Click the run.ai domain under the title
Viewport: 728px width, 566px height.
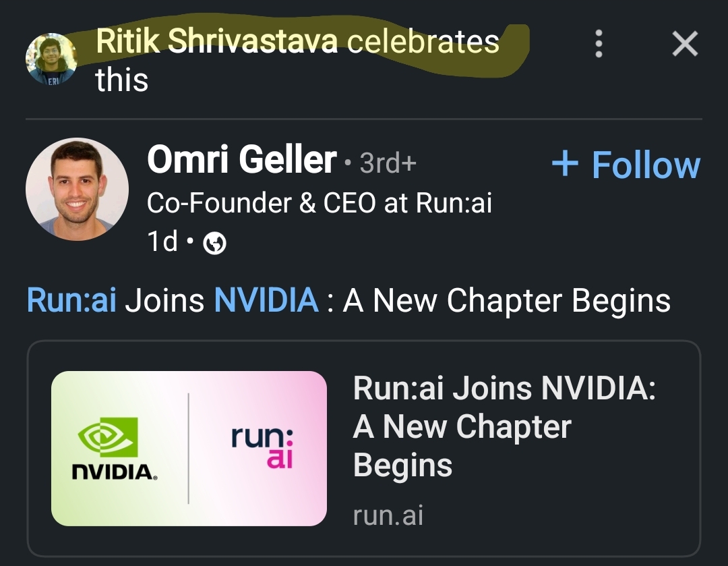[388, 515]
